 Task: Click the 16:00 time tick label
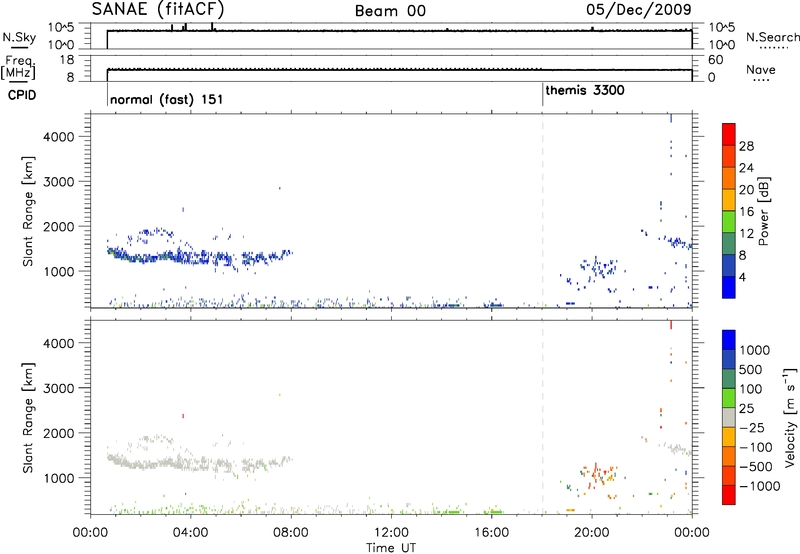tap(491, 533)
